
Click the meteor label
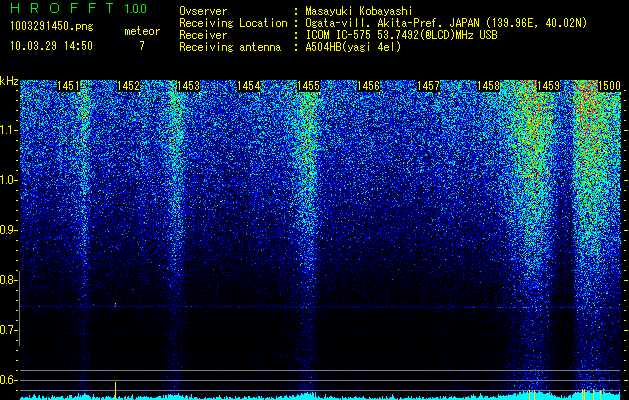[142, 31]
